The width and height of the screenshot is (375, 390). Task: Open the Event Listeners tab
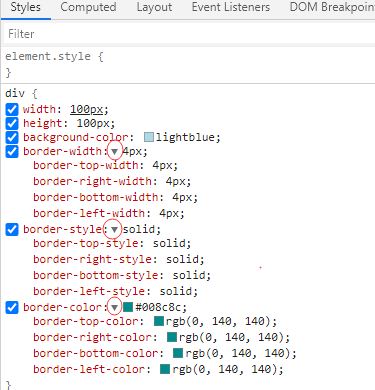tap(231, 8)
